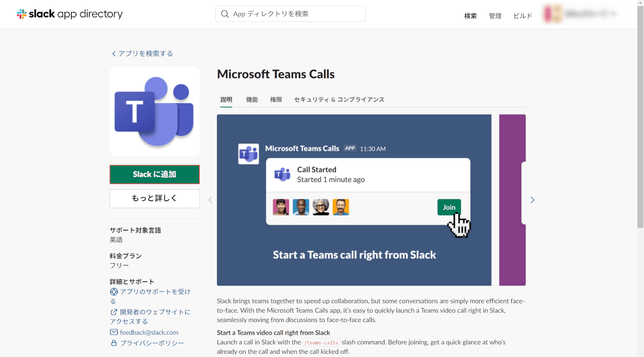Click the サポート対象言語 label

135,230
